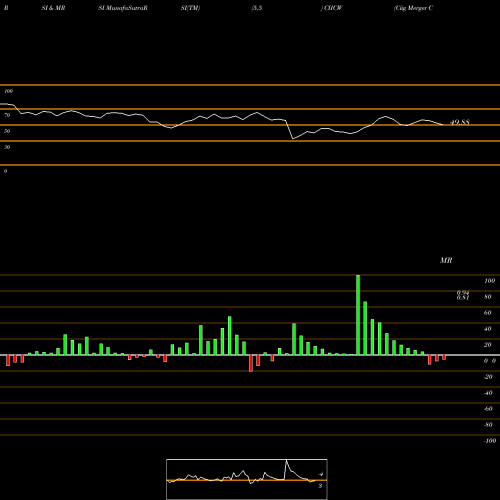Click the -80 label on MR right axis
This screenshot has height=500, width=500.
(488, 425)
